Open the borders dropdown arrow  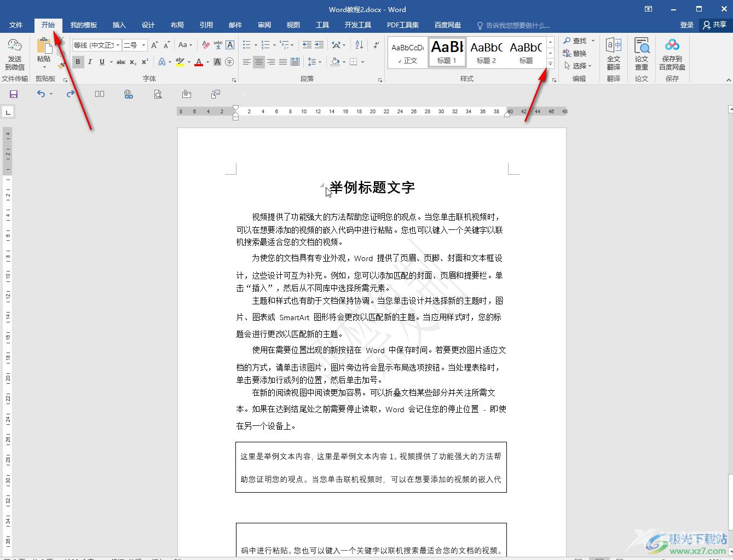[362, 62]
